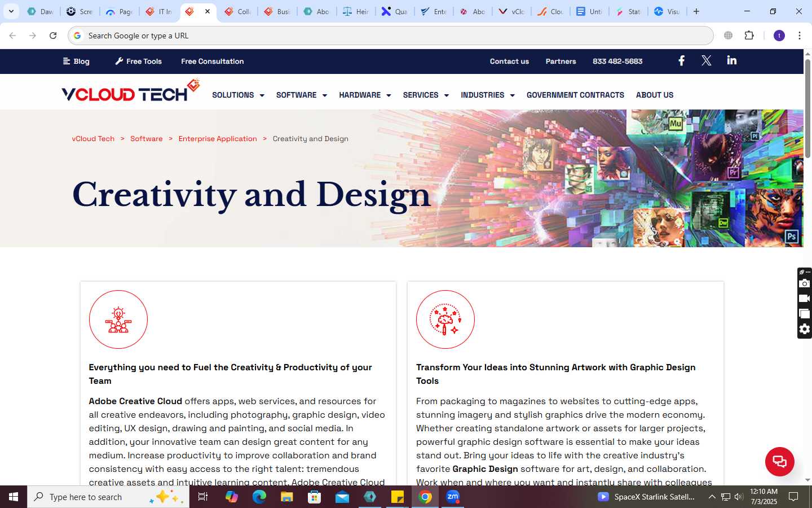Open the Copilot icon in the taskbar
The image size is (812, 508).
(231, 497)
